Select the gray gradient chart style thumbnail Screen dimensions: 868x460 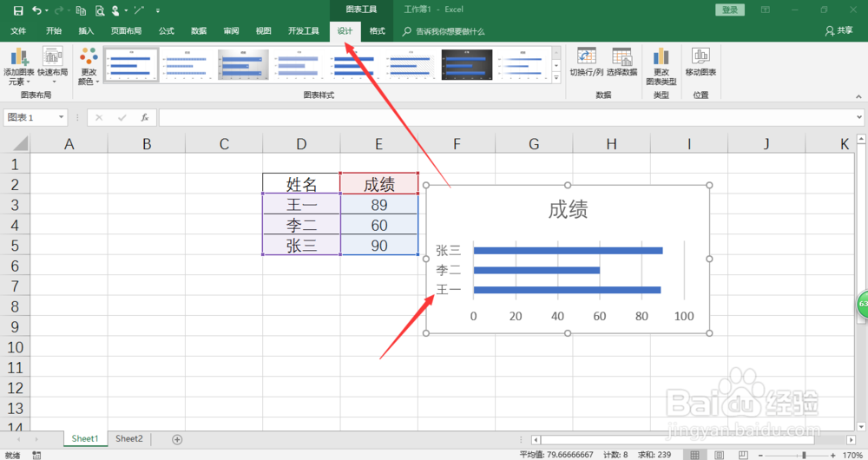tap(243, 65)
